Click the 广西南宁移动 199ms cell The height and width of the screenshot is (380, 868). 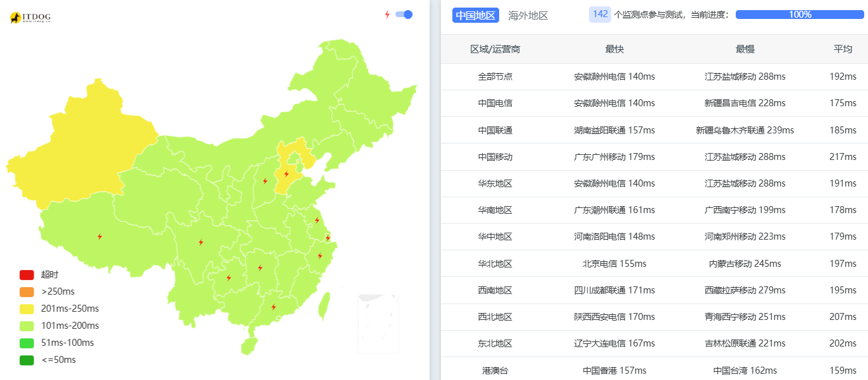(745, 210)
